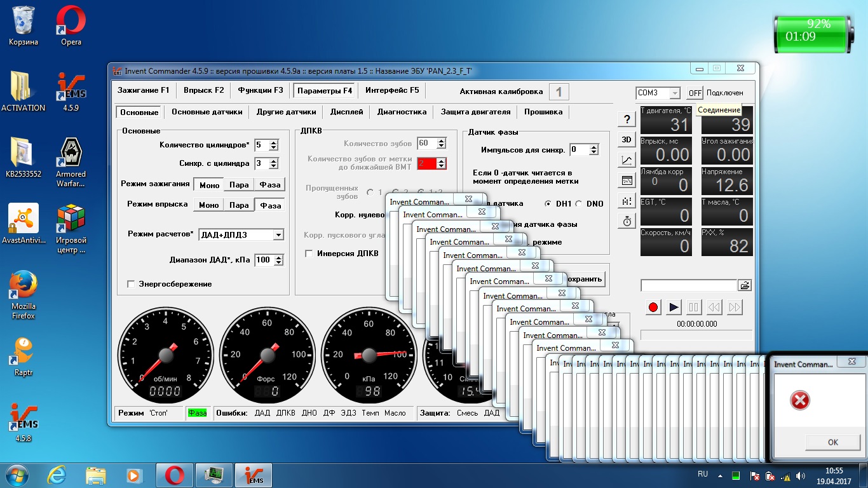Enable the Энергосбережение checkbox

click(x=131, y=284)
